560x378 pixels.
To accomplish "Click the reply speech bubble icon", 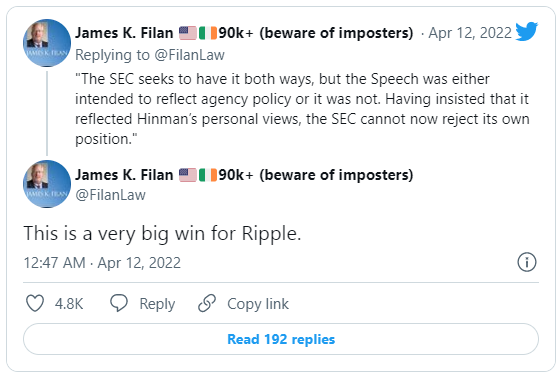I will point(119,303).
